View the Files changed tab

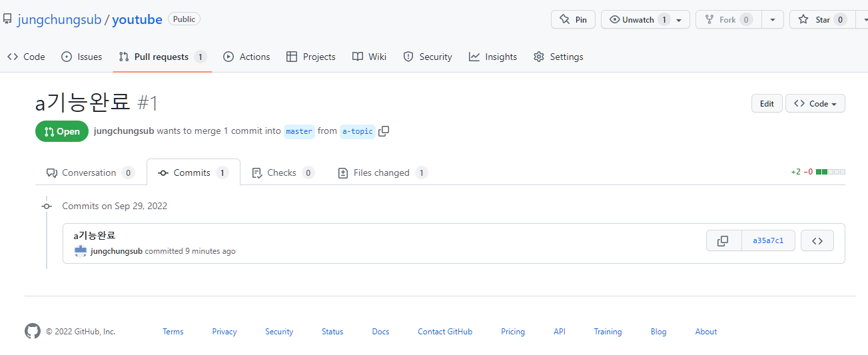point(382,173)
